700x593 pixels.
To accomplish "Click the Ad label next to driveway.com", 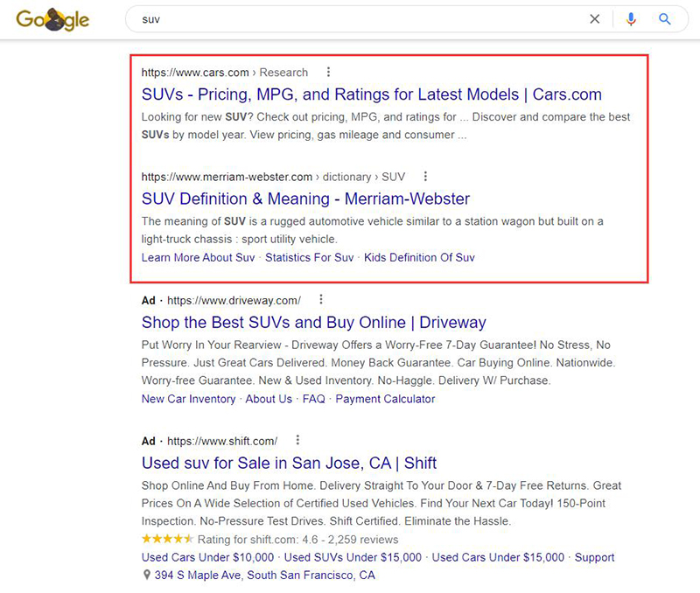I will point(148,300).
